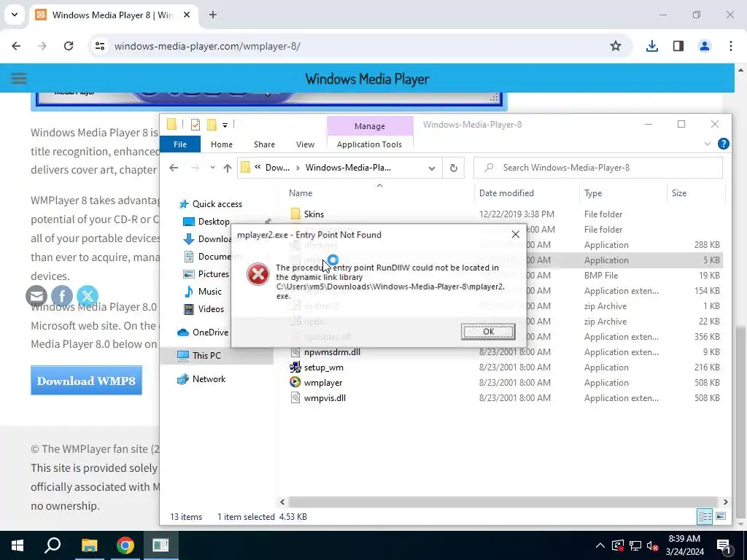Open the View ribbon tab
Screen dimensions: 747x560
click(305, 144)
